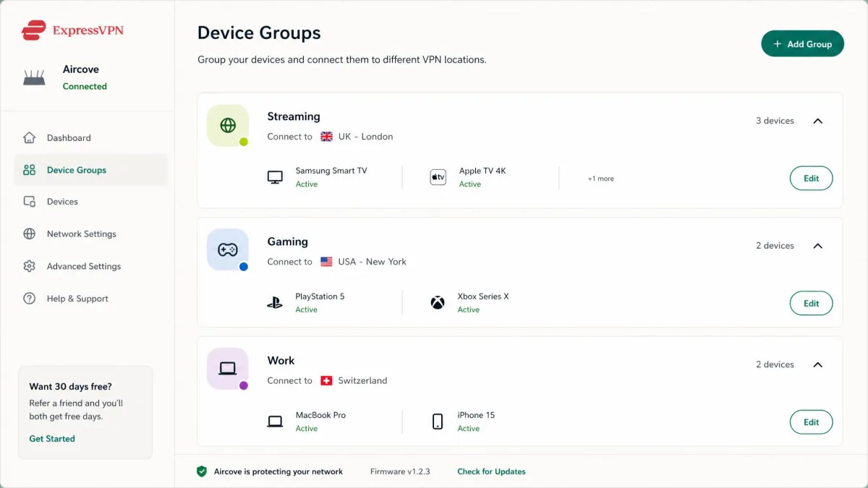Image resolution: width=868 pixels, height=488 pixels.
Task: Collapse the Work group
Action: click(818, 364)
